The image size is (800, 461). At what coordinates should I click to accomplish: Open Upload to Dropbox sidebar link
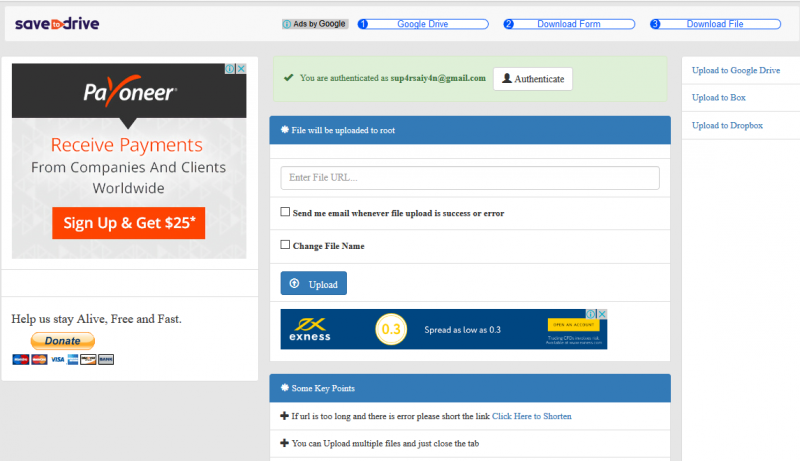[x=727, y=125]
